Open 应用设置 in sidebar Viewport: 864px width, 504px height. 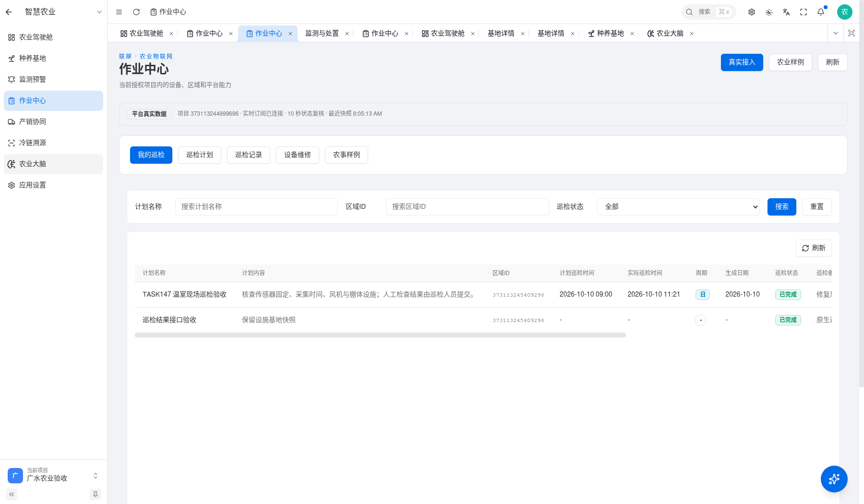tap(53, 185)
